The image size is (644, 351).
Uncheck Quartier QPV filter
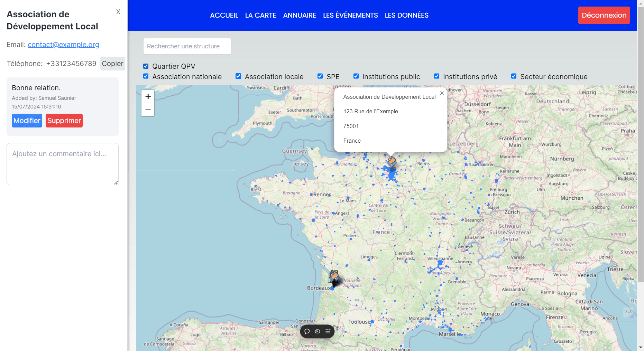point(146,66)
